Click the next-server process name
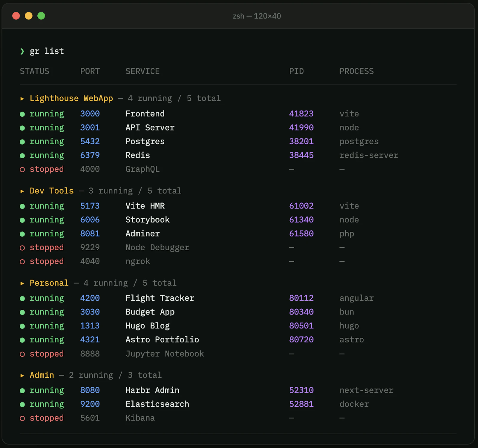478x448 pixels. 367,390
